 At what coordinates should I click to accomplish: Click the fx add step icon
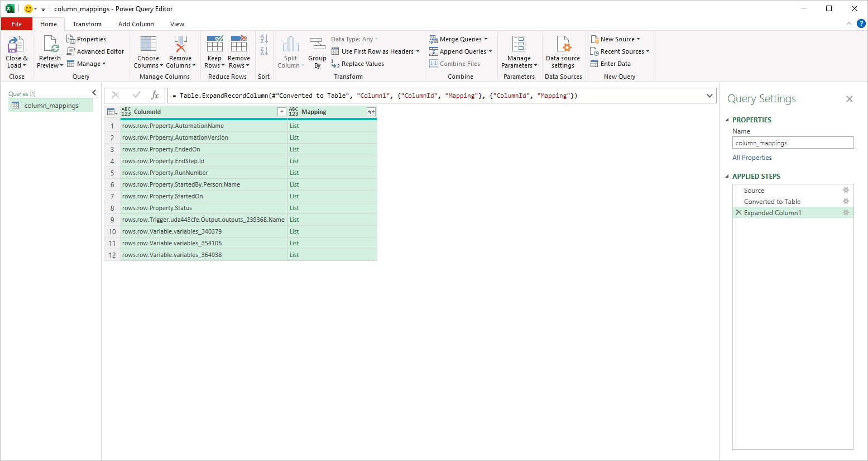155,96
